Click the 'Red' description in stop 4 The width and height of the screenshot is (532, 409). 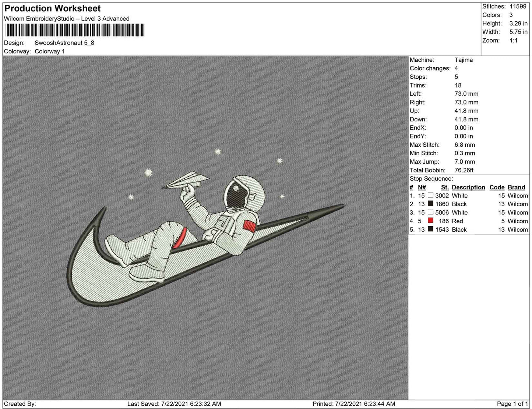(x=457, y=221)
